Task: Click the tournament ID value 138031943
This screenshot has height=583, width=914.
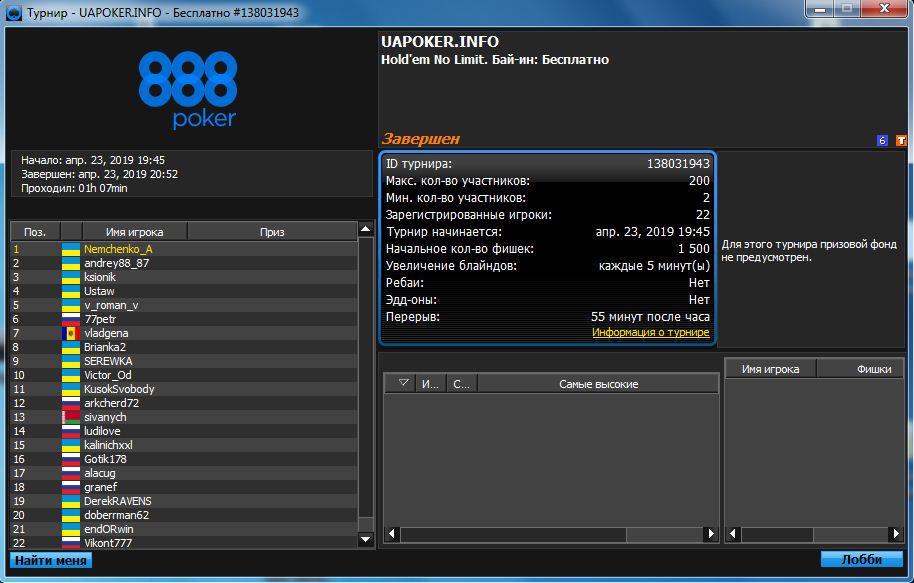Action: click(x=678, y=164)
